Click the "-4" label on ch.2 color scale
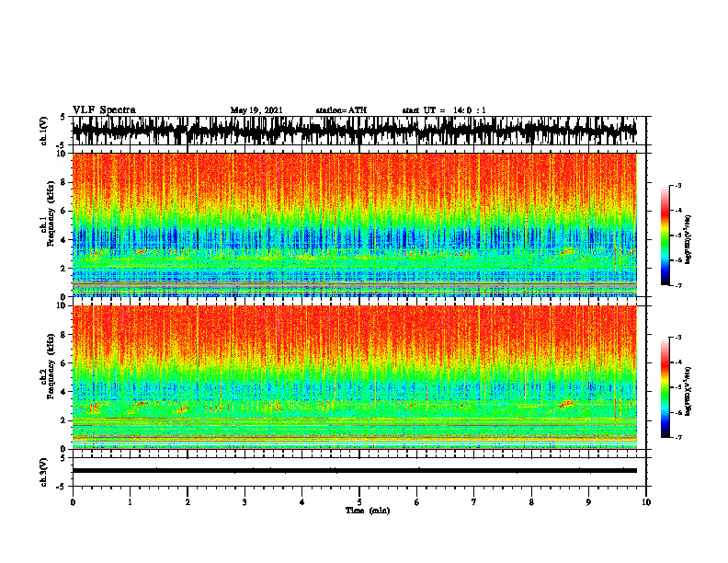 tap(678, 362)
